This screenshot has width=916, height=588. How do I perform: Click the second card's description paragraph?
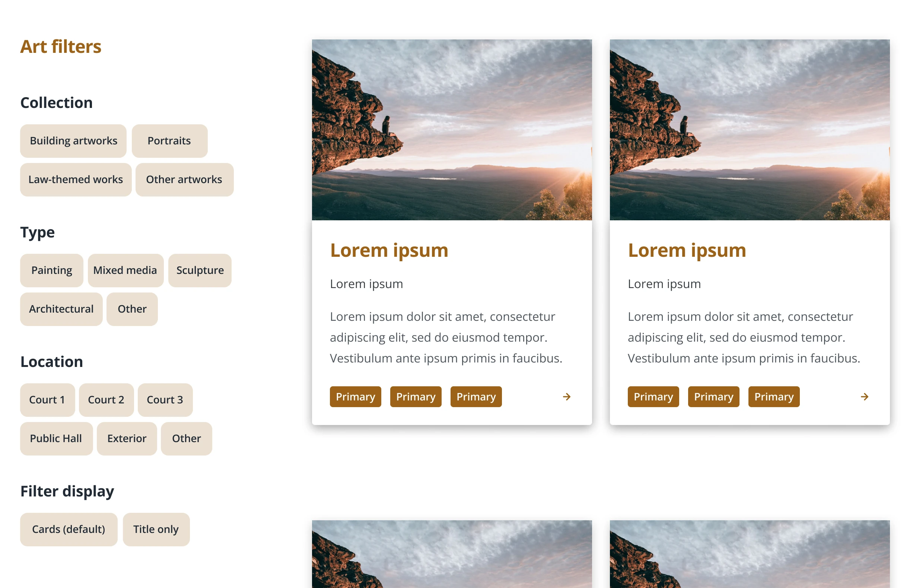(x=744, y=338)
